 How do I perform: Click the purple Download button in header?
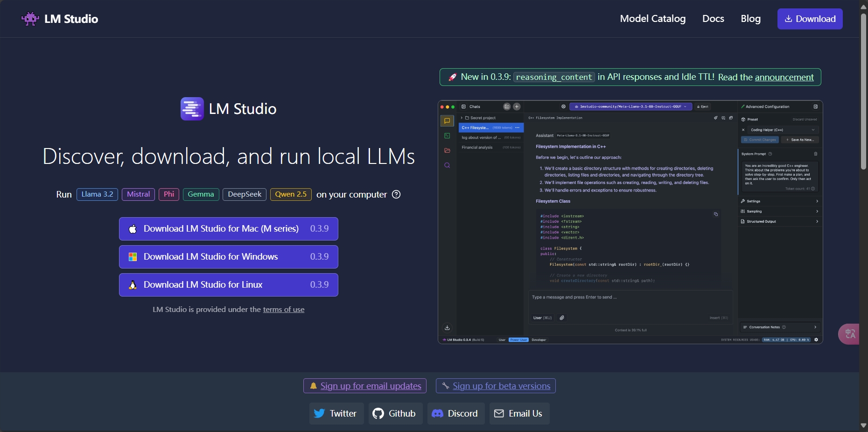810,19
